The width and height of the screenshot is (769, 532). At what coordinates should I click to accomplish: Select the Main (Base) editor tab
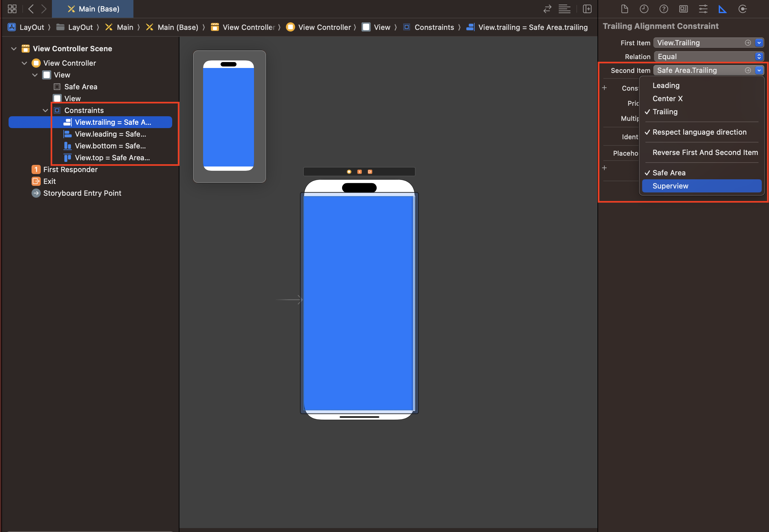(x=93, y=9)
